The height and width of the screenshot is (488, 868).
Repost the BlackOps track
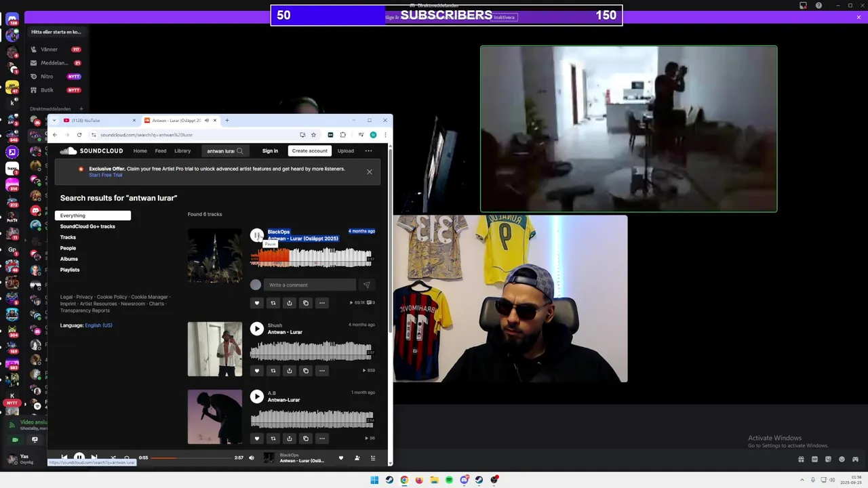click(x=273, y=303)
